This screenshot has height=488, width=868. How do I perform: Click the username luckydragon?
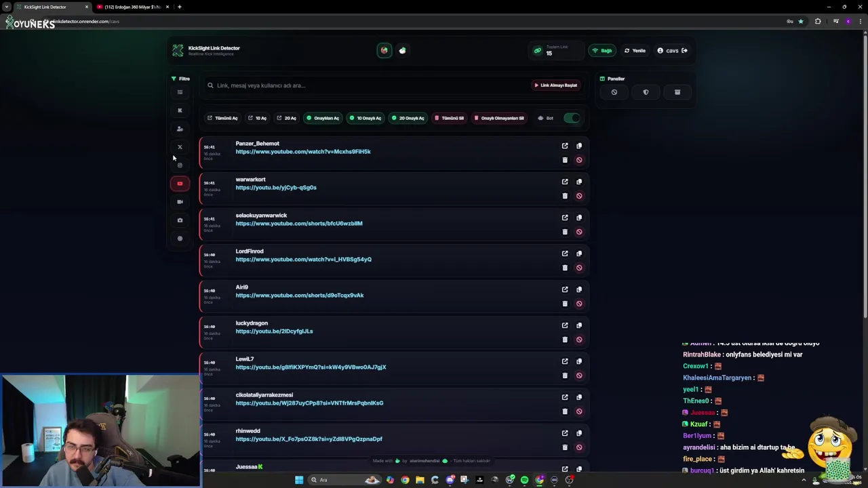click(x=252, y=323)
